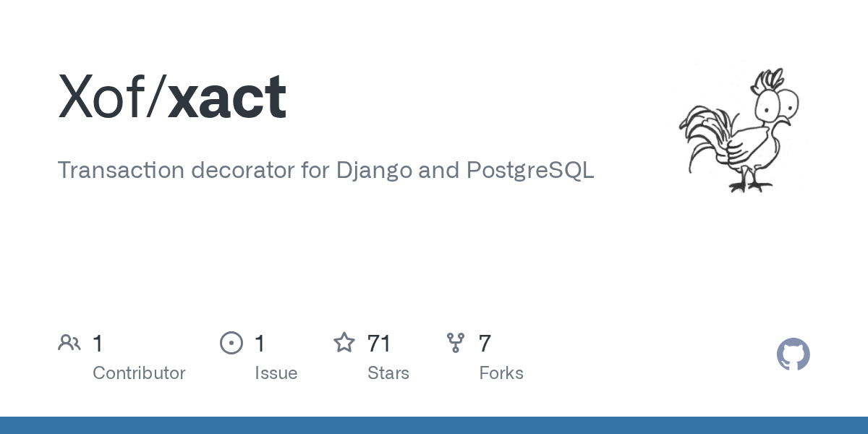
Task: Click the Contributor label
Action: 139,373
